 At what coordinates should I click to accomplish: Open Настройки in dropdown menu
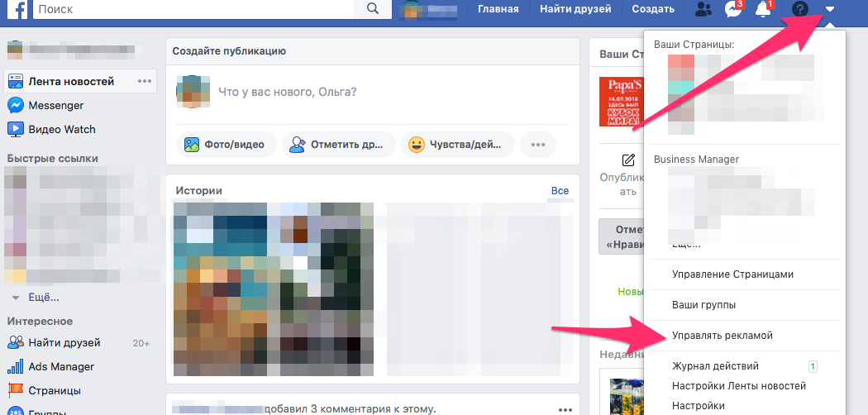698,406
